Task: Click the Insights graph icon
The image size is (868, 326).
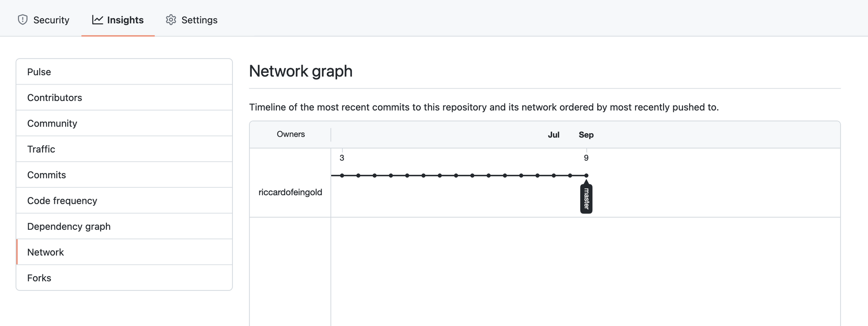Action: click(x=98, y=20)
